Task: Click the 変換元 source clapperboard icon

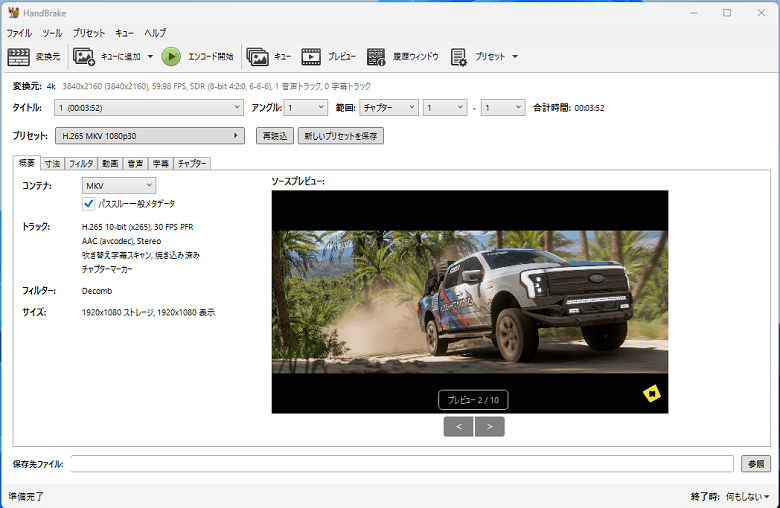Action: pos(18,57)
